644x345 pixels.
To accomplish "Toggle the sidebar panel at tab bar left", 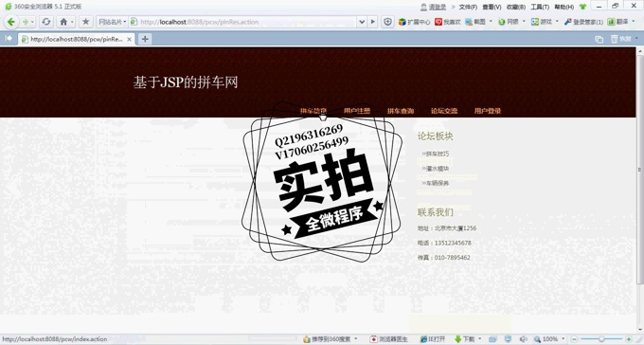I will [x=9, y=39].
